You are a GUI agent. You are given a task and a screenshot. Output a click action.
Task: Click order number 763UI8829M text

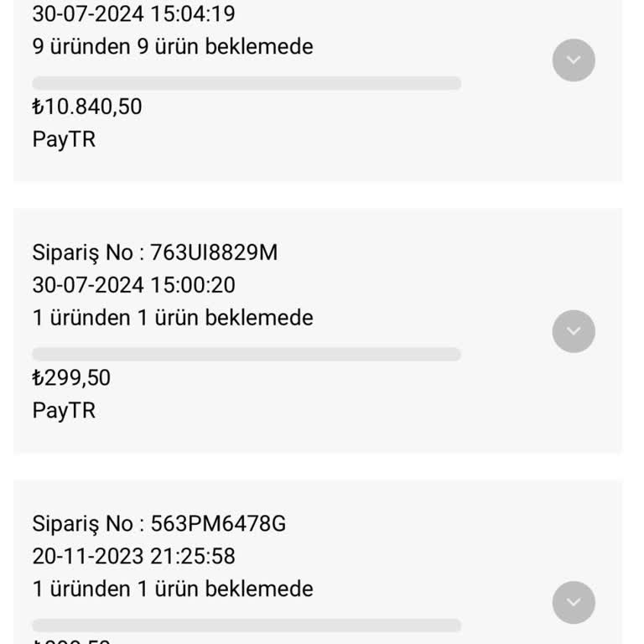[214, 252]
